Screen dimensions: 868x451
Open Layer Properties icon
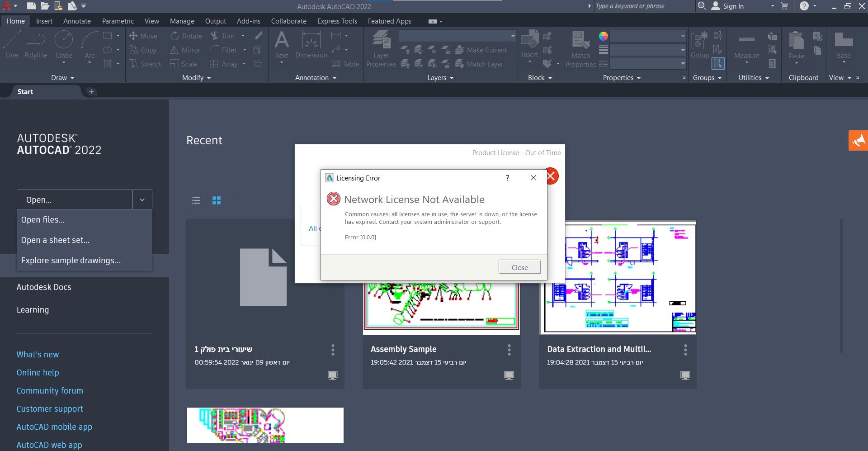[381, 44]
